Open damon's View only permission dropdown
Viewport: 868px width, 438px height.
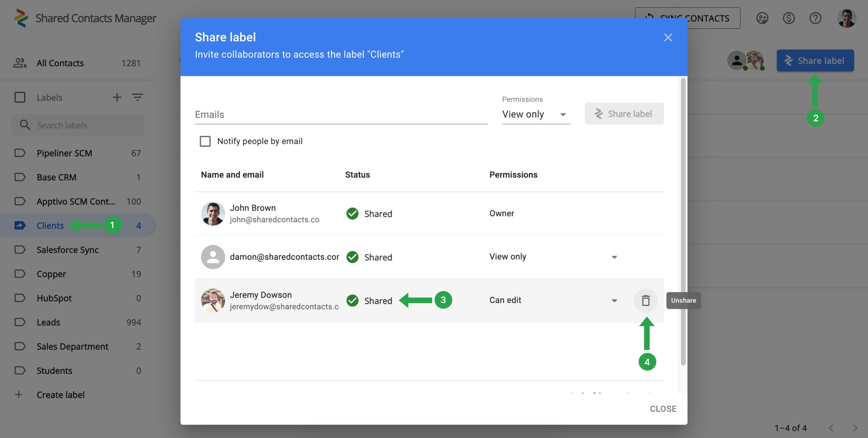553,257
